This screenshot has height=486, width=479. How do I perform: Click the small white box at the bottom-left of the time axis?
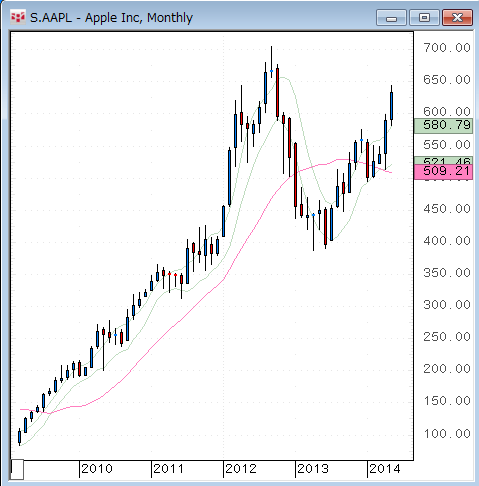17,469
